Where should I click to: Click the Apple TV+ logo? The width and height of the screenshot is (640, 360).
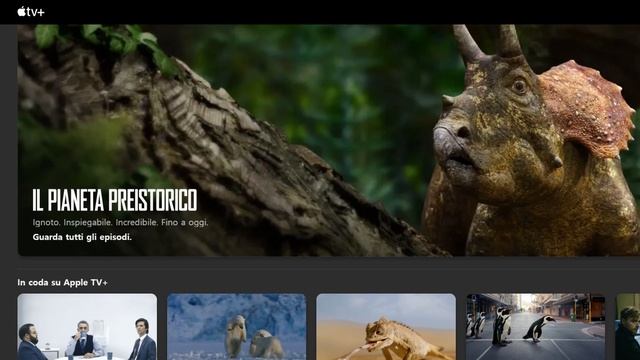click(31, 12)
